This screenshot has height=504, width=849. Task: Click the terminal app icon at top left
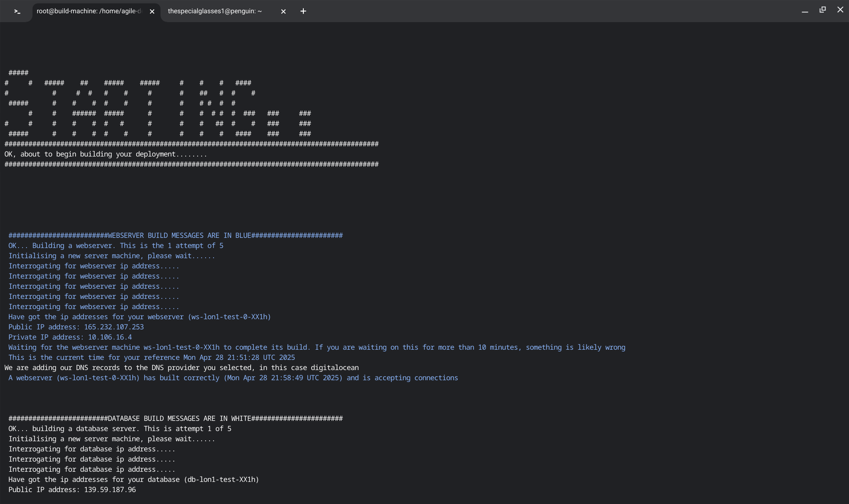(17, 11)
